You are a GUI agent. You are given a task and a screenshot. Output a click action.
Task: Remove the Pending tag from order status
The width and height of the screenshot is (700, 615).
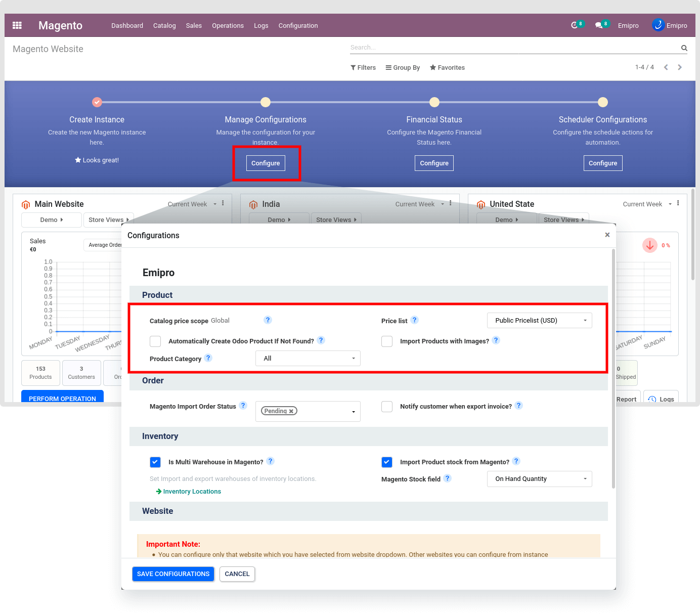pos(291,411)
